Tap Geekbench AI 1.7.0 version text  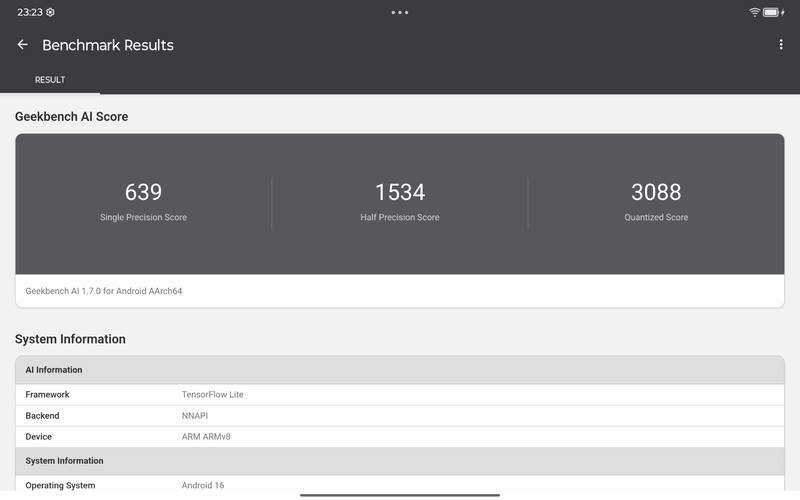pyautogui.click(x=104, y=291)
